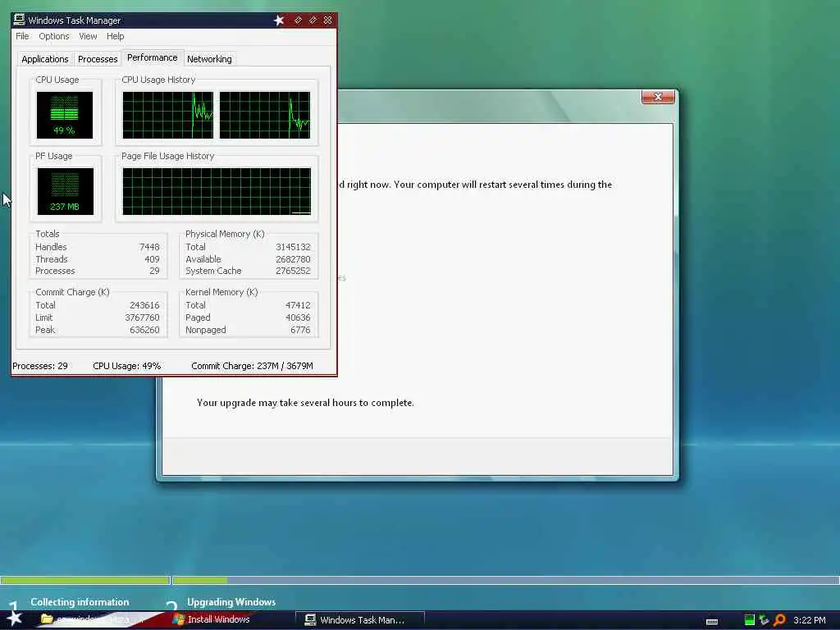The image size is (840, 630).
Task: Click Physical Memory Available 2682780
Action: click(293, 259)
